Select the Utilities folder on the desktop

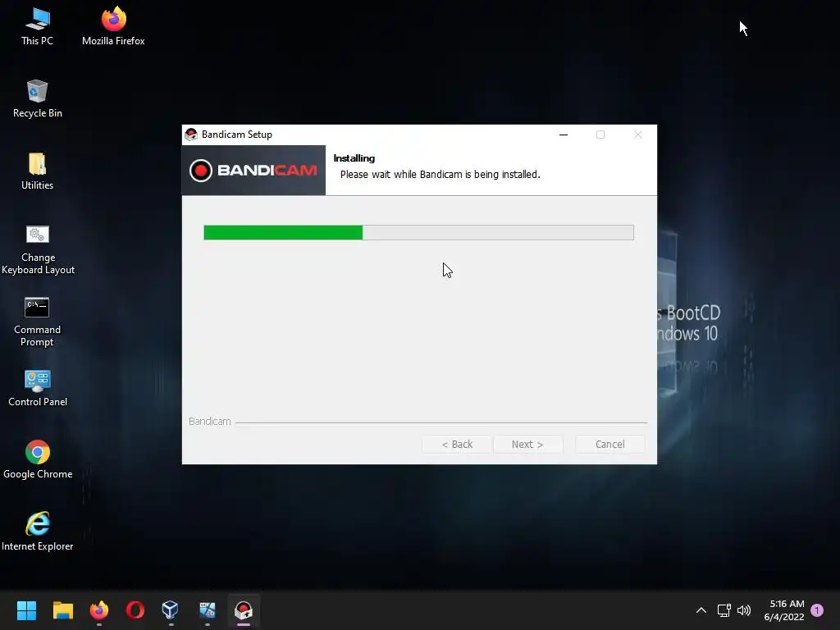tap(37, 171)
